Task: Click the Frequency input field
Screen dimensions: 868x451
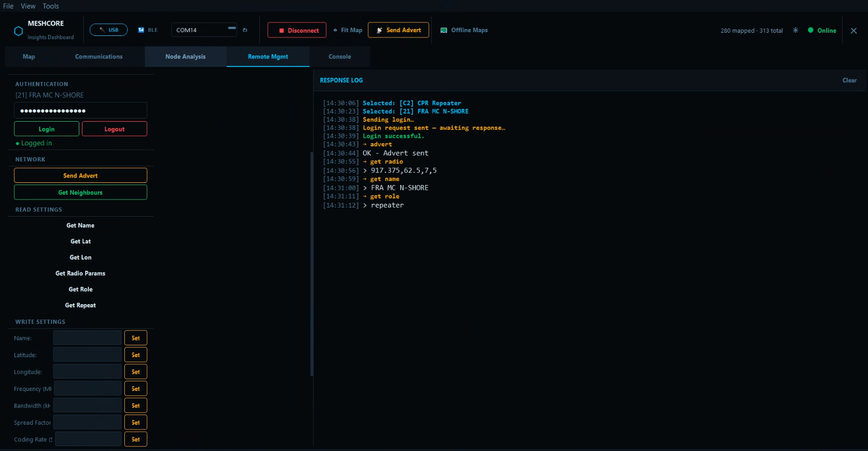Action: [x=88, y=389]
